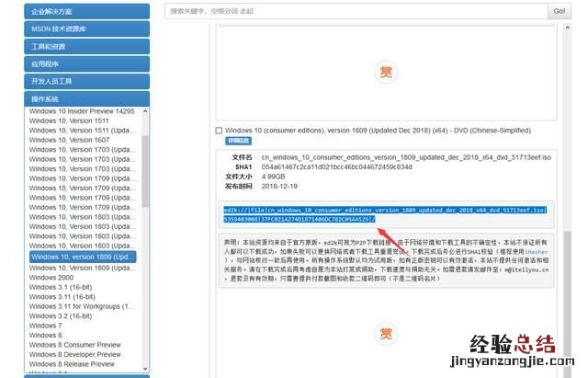Open Windows 3.11 for Workgroups
The width and height of the screenshot is (588, 378).
82,306
